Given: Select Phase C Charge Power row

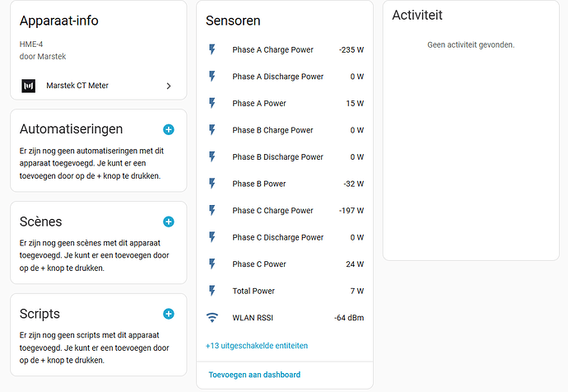Looking at the screenshot, I should click(285, 211).
